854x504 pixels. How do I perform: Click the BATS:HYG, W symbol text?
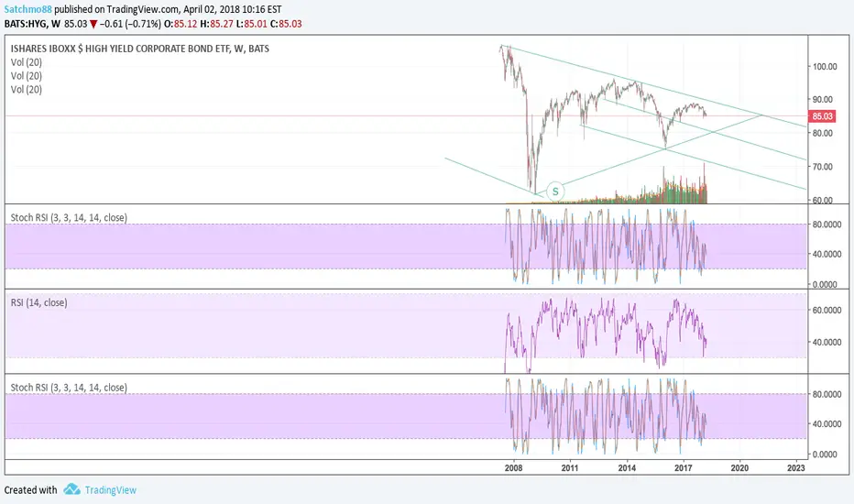(32, 24)
